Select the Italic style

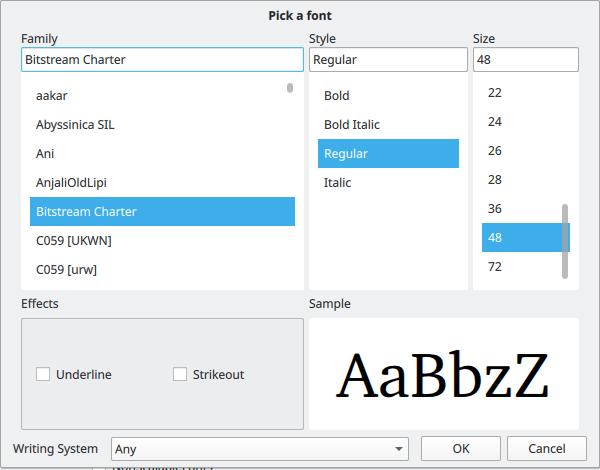coord(338,183)
